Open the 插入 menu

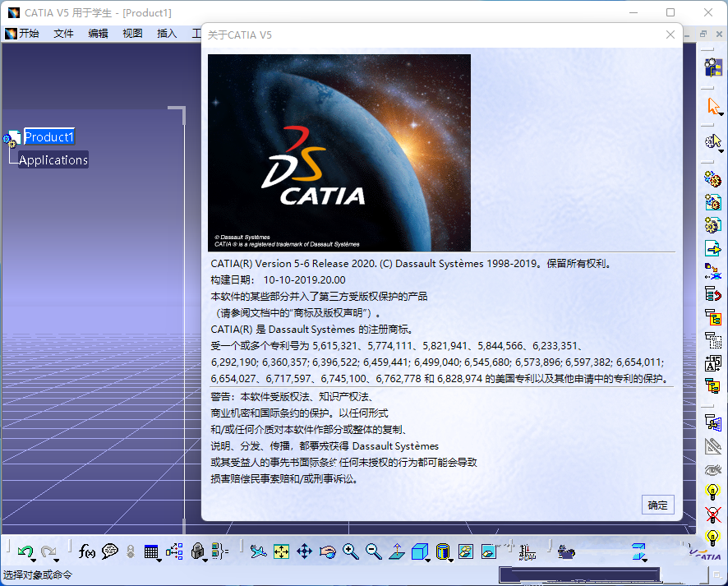(x=167, y=34)
